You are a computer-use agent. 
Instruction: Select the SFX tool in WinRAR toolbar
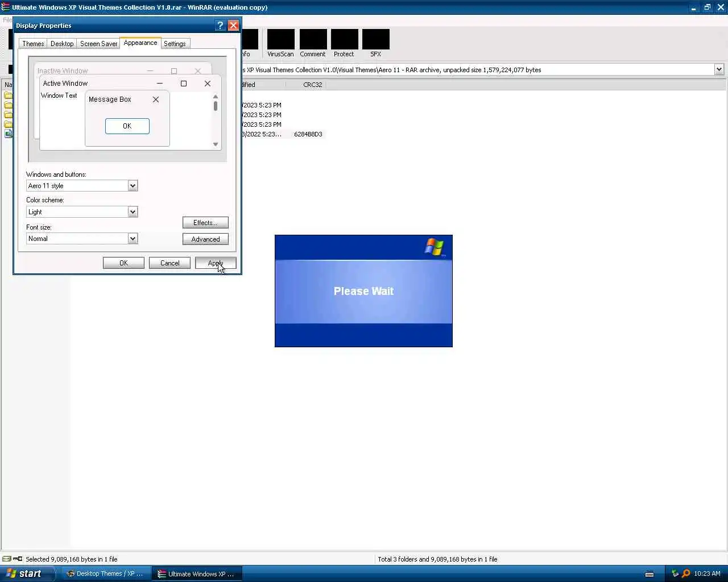[x=375, y=43]
